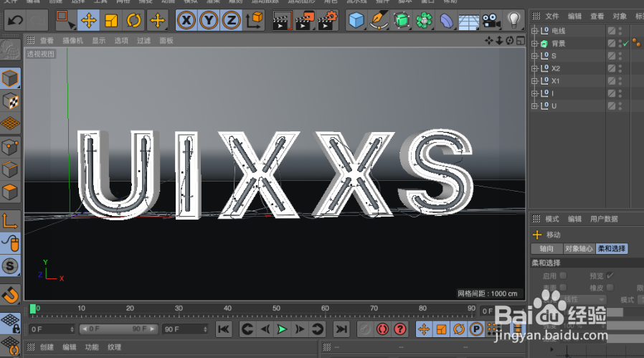Open the spline pen tool

pyautogui.click(x=379, y=20)
